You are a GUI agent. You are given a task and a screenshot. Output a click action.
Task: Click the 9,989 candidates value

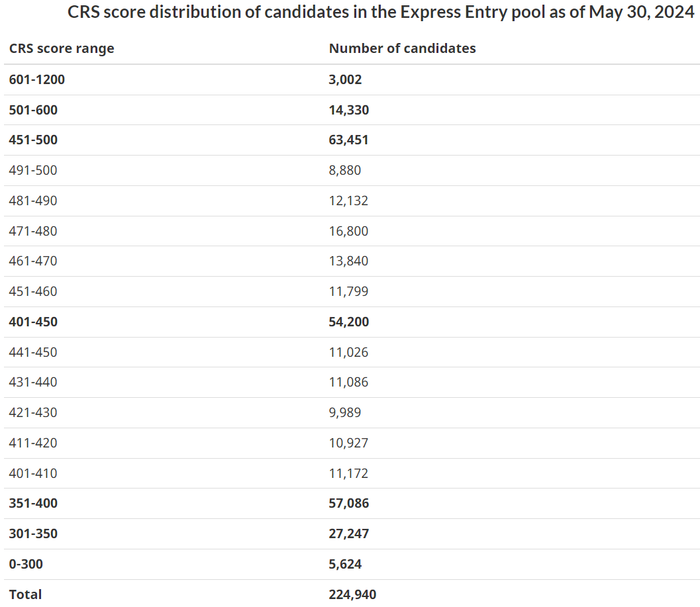coord(345,413)
